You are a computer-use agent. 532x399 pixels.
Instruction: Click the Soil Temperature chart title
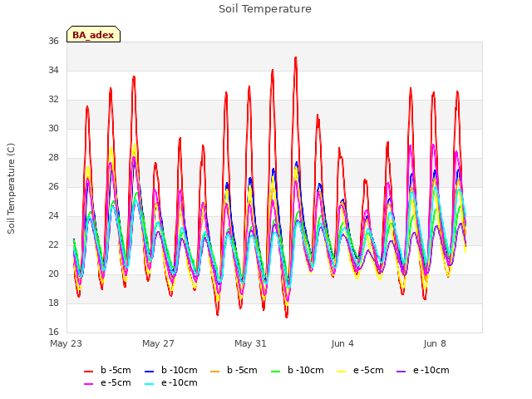tap(265, 9)
